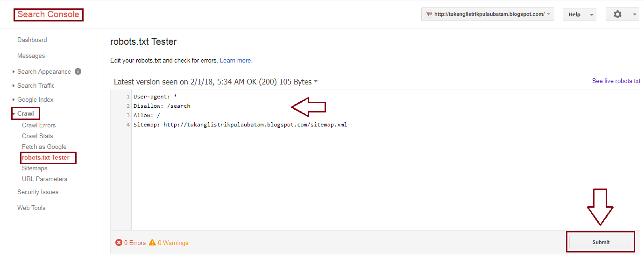Image resolution: width=644 pixels, height=259 pixels.
Task: Click the Disallow: /search line
Action: point(162,106)
